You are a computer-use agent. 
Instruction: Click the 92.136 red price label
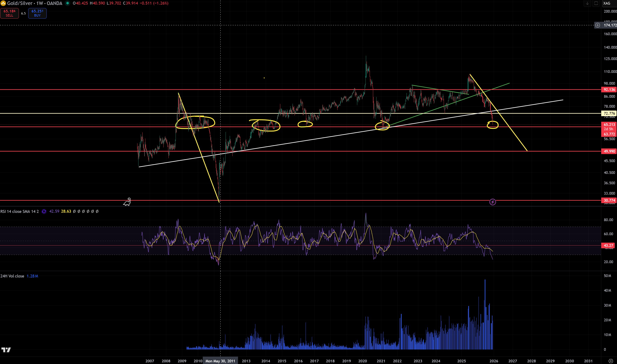tap(609, 89)
